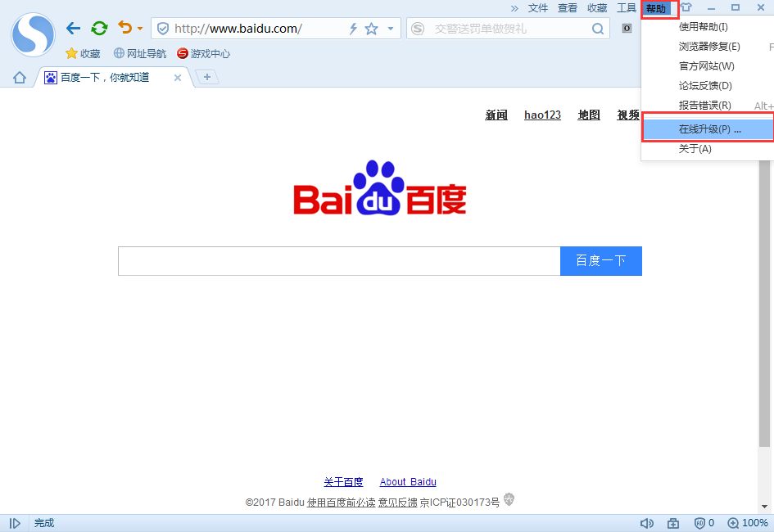Select the Sogou browser home icon
Image resolution: width=774 pixels, height=532 pixels.
(18, 77)
